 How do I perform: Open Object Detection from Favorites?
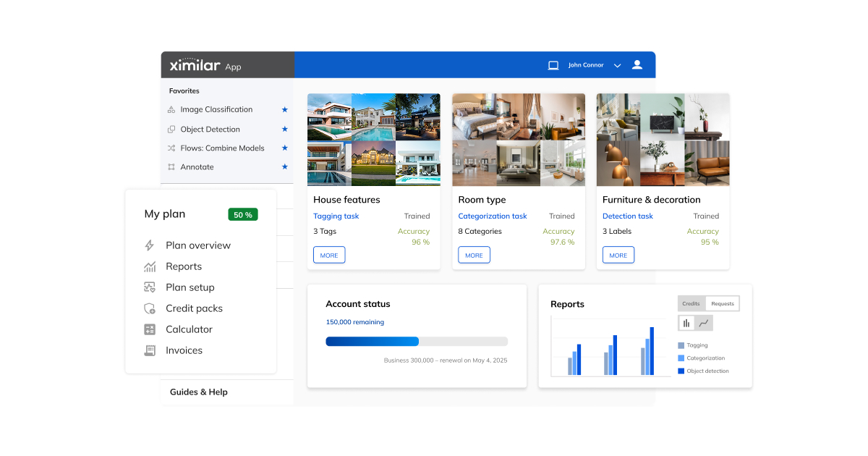click(210, 130)
